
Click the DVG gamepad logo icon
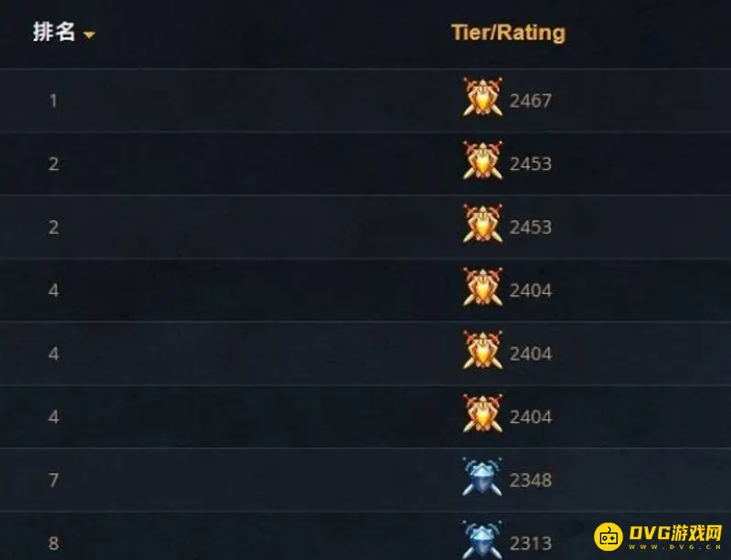click(x=609, y=536)
